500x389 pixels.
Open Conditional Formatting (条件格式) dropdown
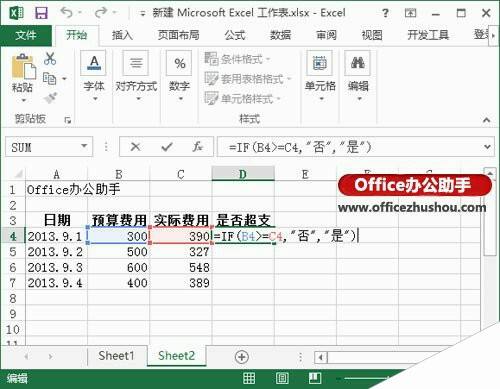tap(237, 59)
